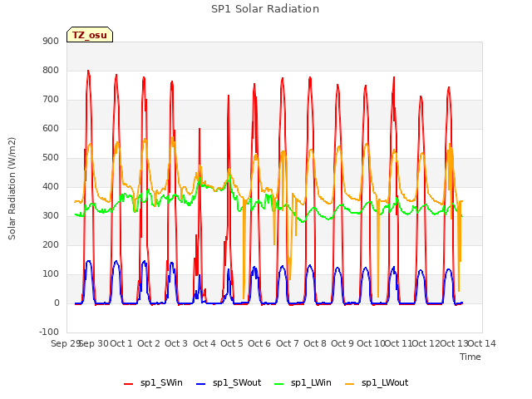
Task: Click the TZ_osu annotation label
Action: [90, 35]
